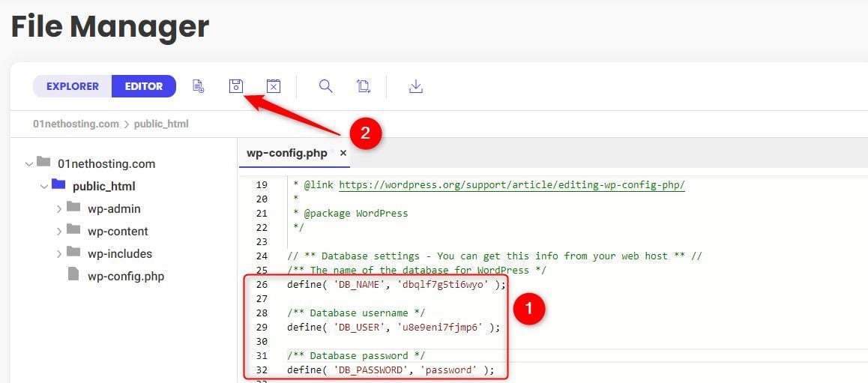Click the wp-admin folder icon
868x383 pixels.
click(73, 207)
